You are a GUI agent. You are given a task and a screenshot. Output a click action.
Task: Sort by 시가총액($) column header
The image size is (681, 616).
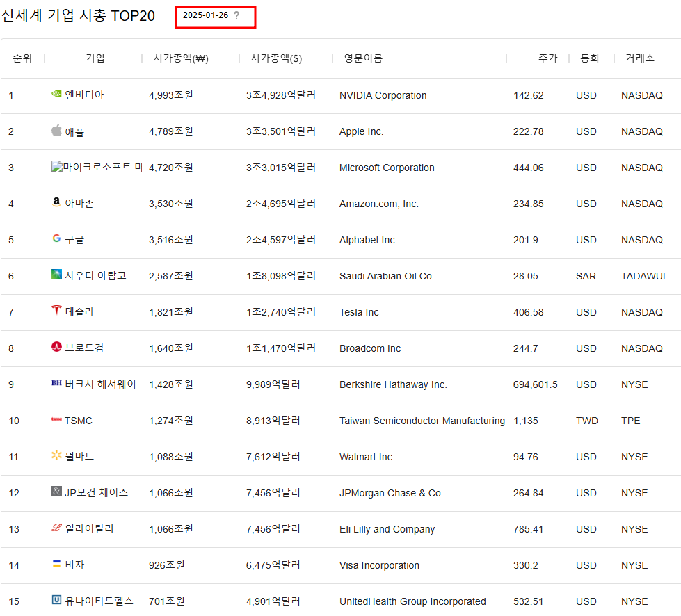click(276, 58)
